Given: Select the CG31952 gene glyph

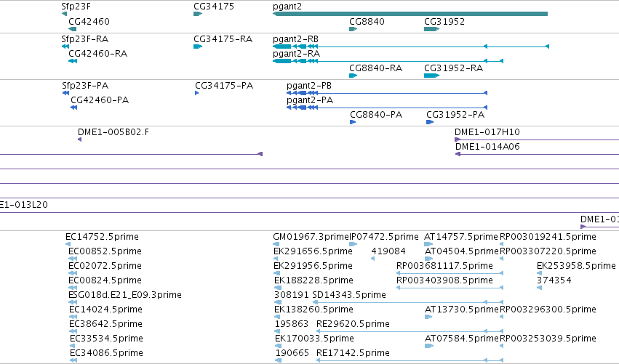Looking at the screenshot, I should (432, 29).
